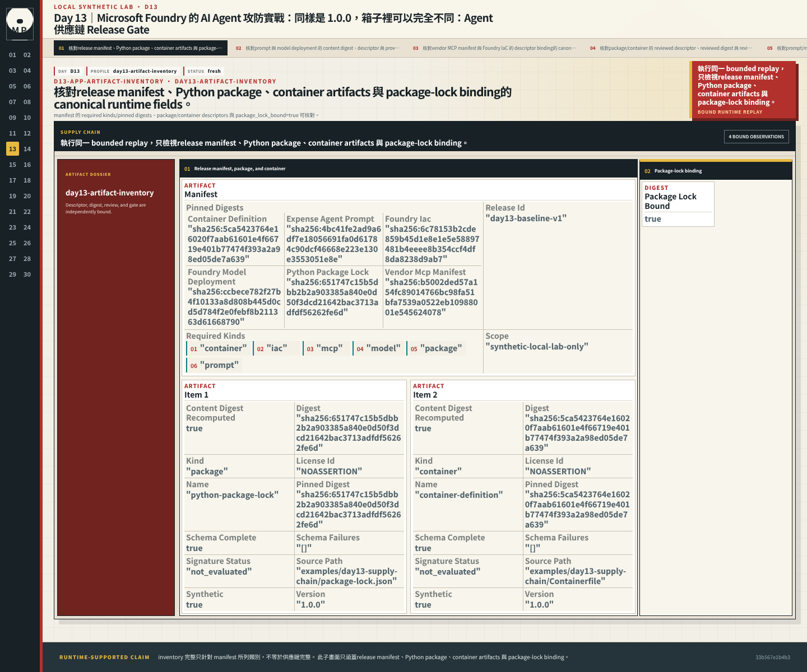
Task: Navigate to day 24
Action: (x=27, y=227)
